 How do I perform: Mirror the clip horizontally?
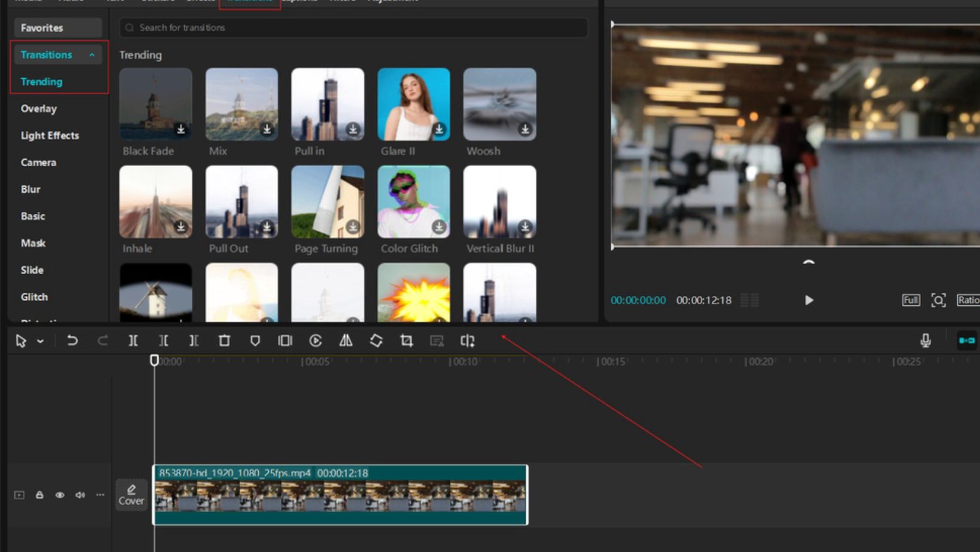[x=346, y=341]
